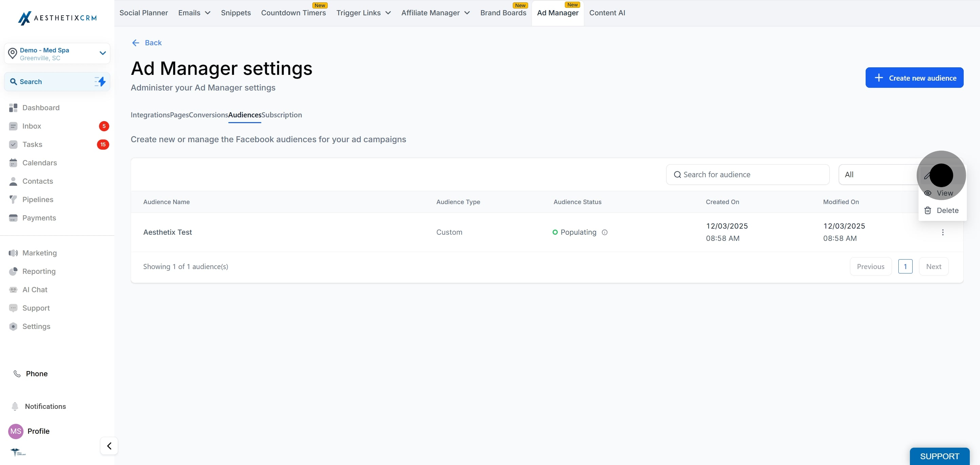Open the Notifications bell icon
This screenshot has width=980, height=465.
[15, 406]
